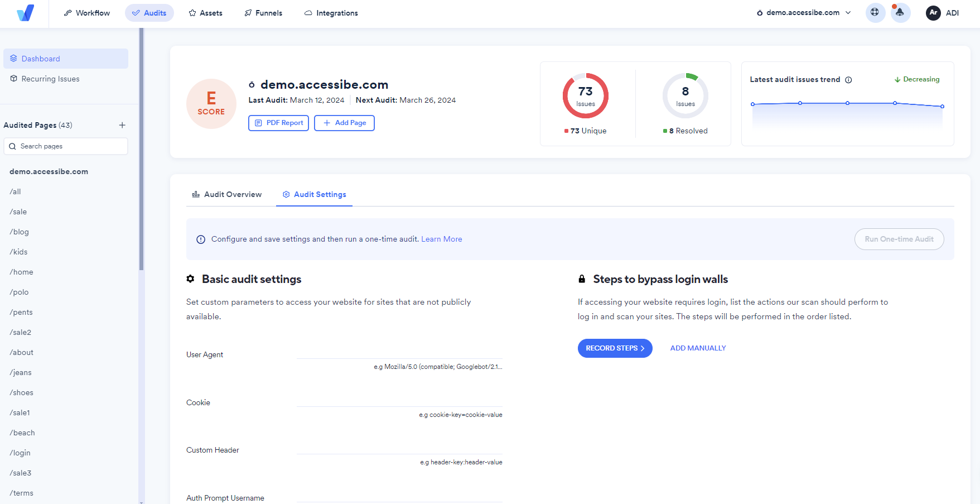Go to the Assets section
This screenshot has height=504, width=980.
pyautogui.click(x=206, y=13)
